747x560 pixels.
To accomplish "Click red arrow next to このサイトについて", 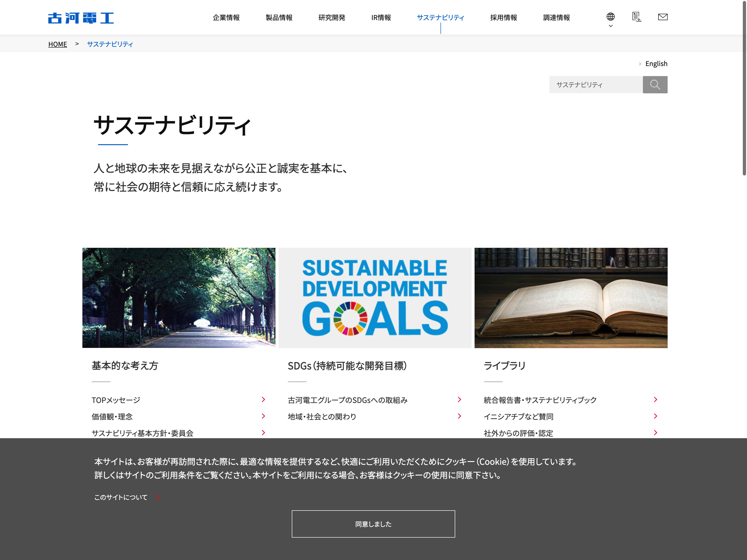I will click(158, 497).
